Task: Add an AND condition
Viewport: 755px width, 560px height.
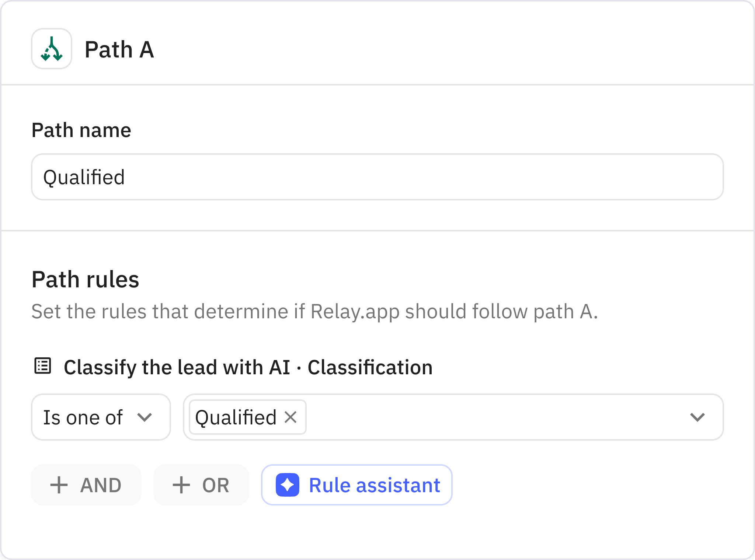Action: tap(86, 485)
